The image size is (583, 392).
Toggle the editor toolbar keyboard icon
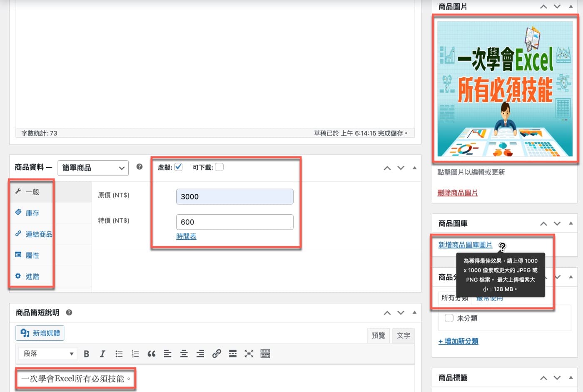265,354
